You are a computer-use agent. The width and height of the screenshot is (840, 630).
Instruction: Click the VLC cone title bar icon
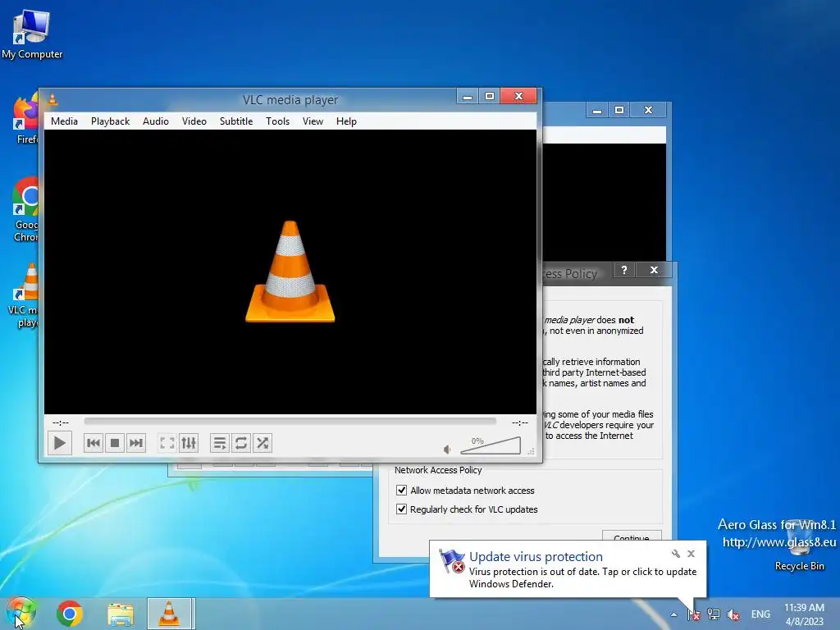[52, 99]
